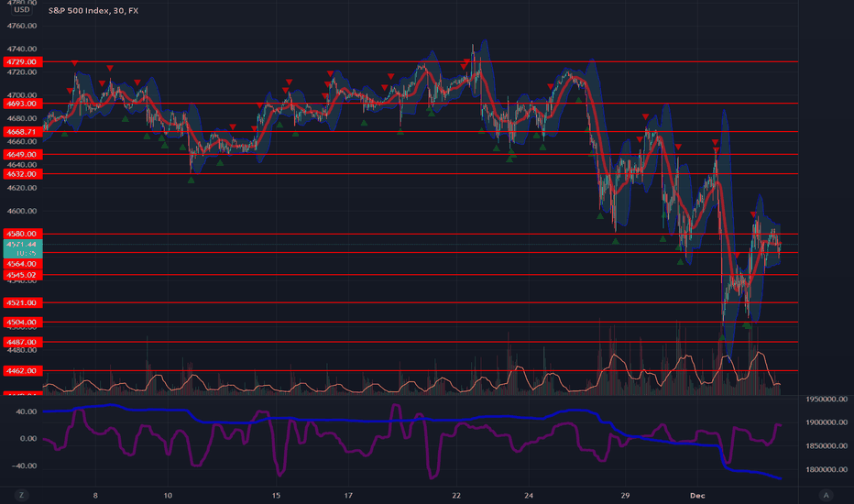Select the 4521.00 red price label
The image size is (854, 504).
point(22,303)
